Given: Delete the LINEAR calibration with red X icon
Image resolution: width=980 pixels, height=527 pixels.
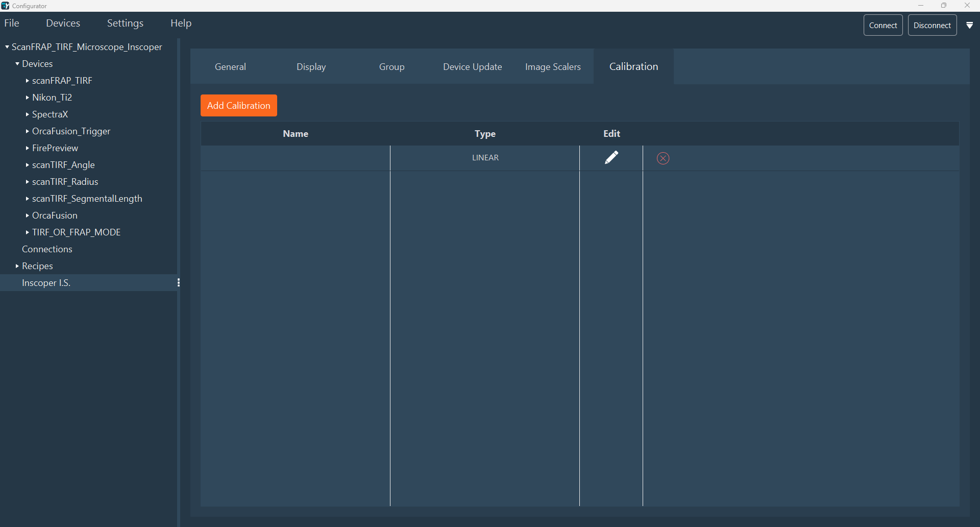Looking at the screenshot, I should click(663, 158).
